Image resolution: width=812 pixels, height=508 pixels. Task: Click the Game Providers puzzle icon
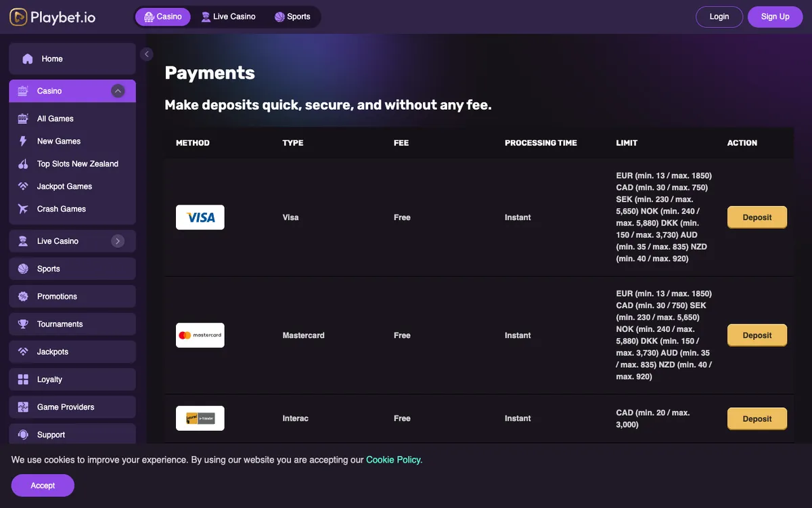pyautogui.click(x=23, y=407)
